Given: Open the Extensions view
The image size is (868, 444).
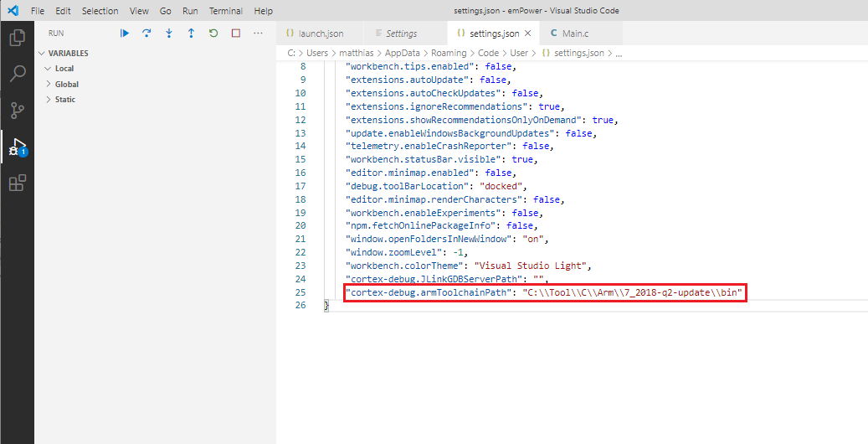Looking at the screenshot, I should (18, 183).
